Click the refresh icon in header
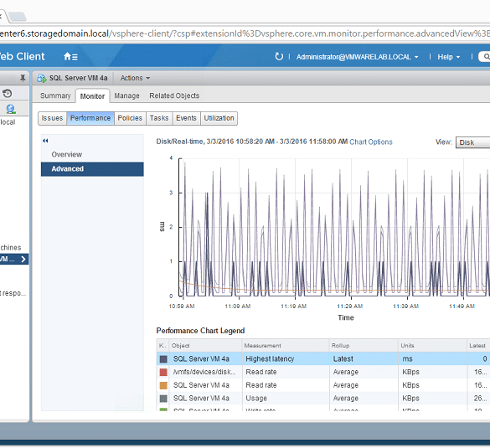 pyautogui.click(x=279, y=57)
